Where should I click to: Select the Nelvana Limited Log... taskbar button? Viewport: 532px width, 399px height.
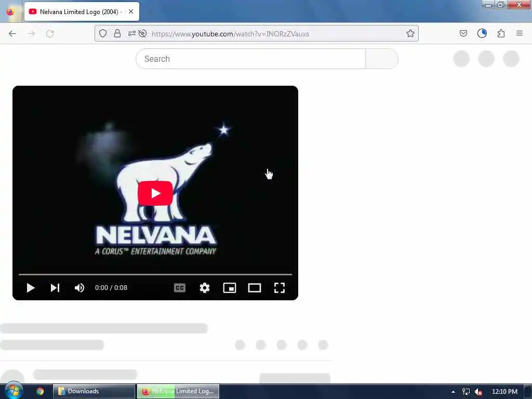coord(178,391)
